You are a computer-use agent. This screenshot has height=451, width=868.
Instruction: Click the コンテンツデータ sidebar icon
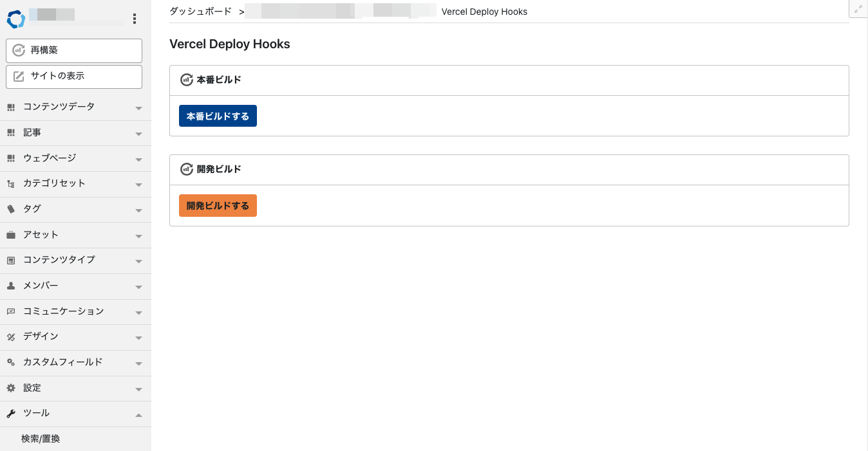pos(11,107)
